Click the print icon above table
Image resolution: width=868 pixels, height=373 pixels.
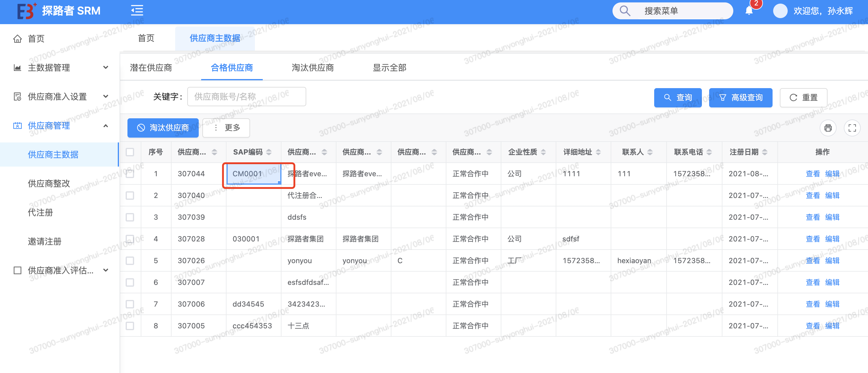828,128
